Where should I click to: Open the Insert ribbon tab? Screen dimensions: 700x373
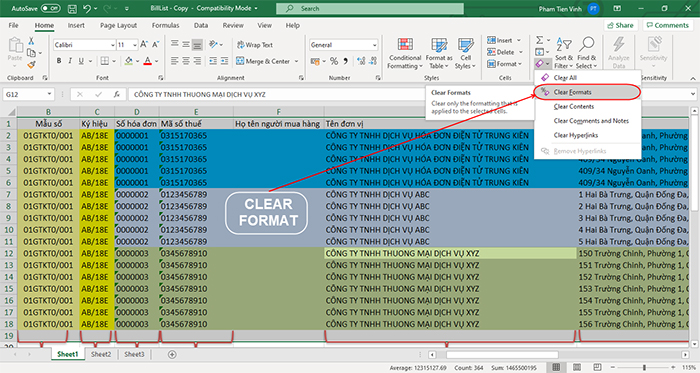tap(76, 25)
